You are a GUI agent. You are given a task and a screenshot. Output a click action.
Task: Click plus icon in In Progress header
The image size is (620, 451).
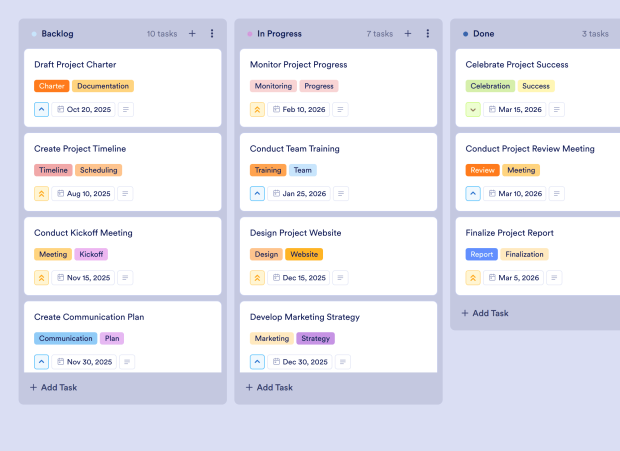pyautogui.click(x=408, y=34)
